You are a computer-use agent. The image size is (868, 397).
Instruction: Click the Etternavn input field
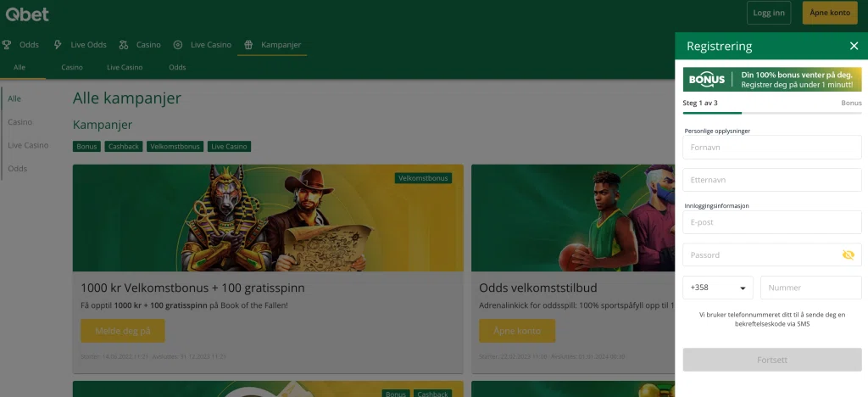coord(772,180)
